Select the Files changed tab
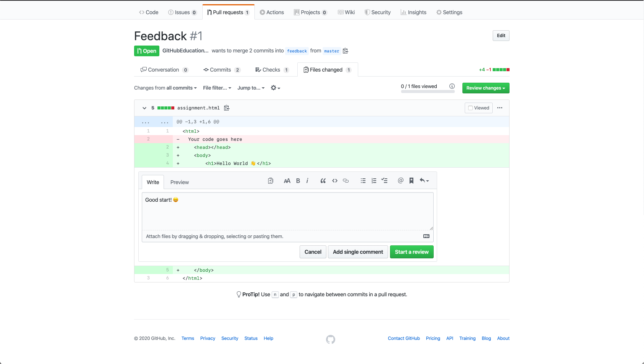644x364 pixels. point(328,70)
